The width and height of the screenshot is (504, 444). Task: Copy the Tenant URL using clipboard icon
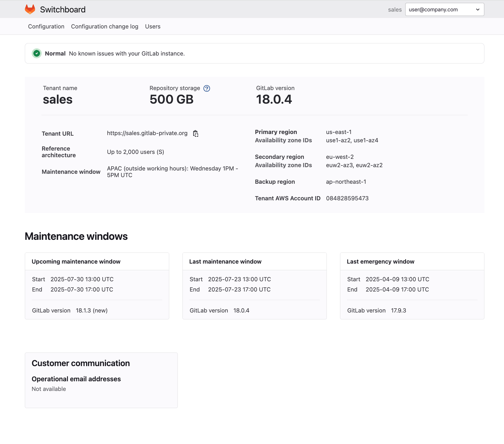(196, 133)
